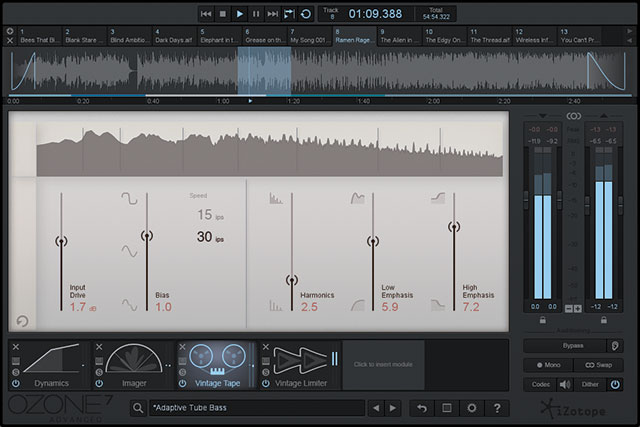Open the Imager module tile
Image resolution: width=640 pixels, height=427 pixels.
(133, 361)
